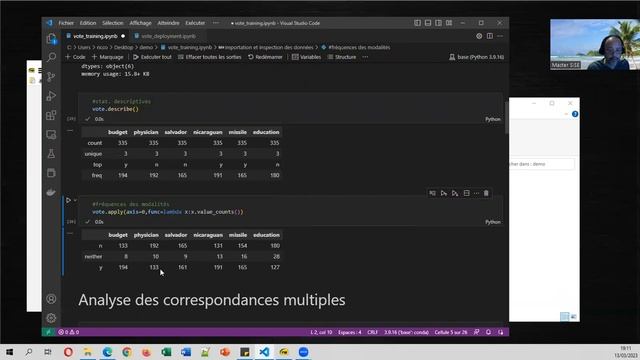Image resolution: width=640 pixels, height=360 pixels.
Task: Open Source Control view in activity bar
Action: click(x=51, y=76)
